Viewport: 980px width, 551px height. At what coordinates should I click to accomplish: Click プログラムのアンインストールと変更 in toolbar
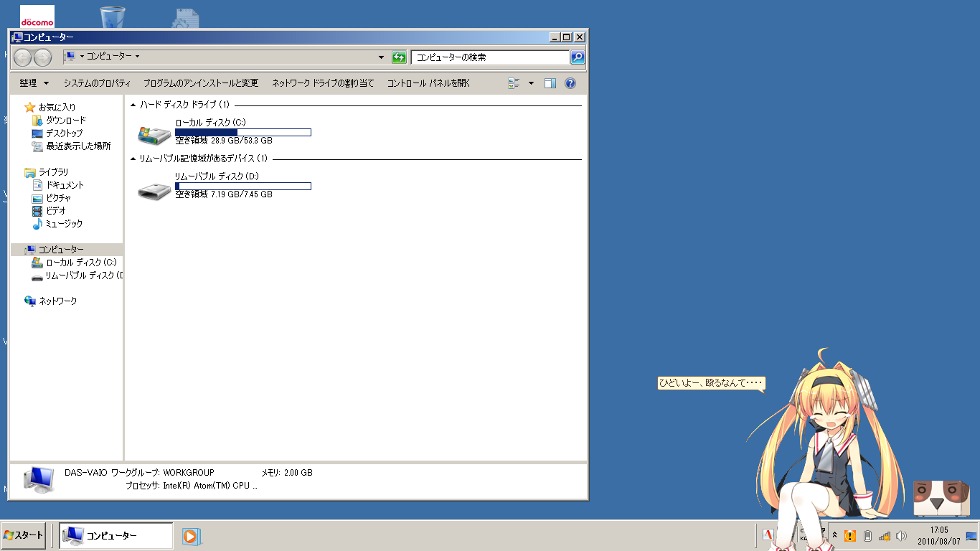(200, 83)
